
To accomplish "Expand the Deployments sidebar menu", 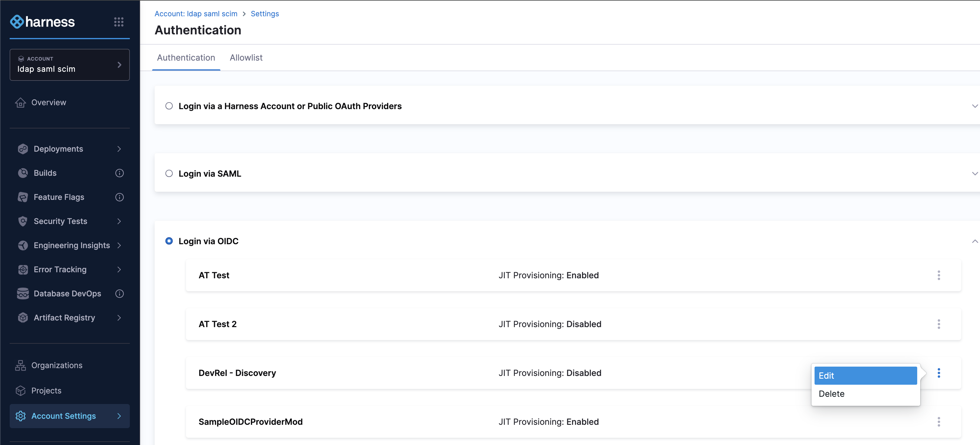I will 119,149.
